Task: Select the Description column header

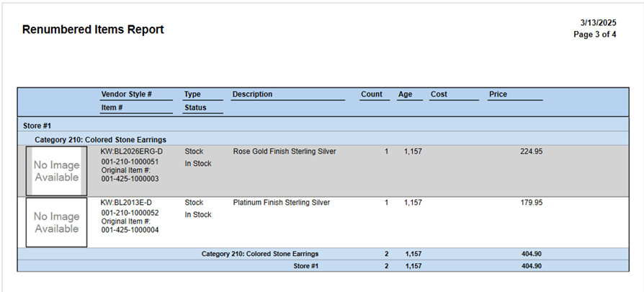Action: tap(252, 94)
